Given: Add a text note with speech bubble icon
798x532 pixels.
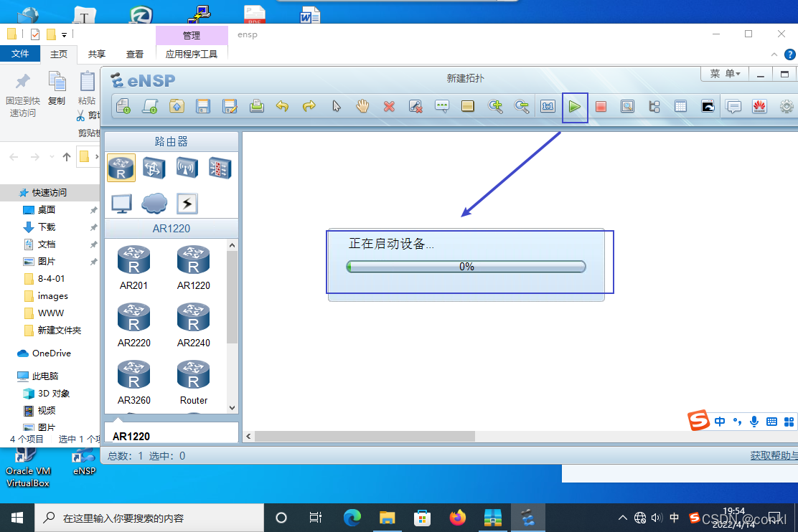Looking at the screenshot, I should [442, 106].
